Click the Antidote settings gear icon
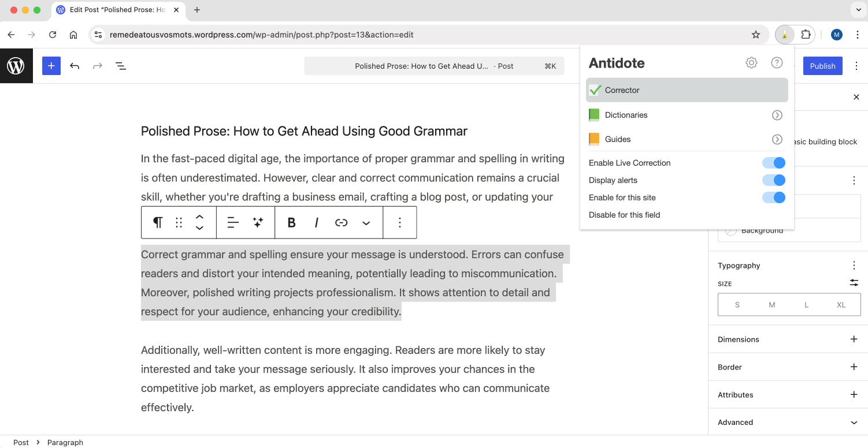The image size is (868, 448). 751,63
